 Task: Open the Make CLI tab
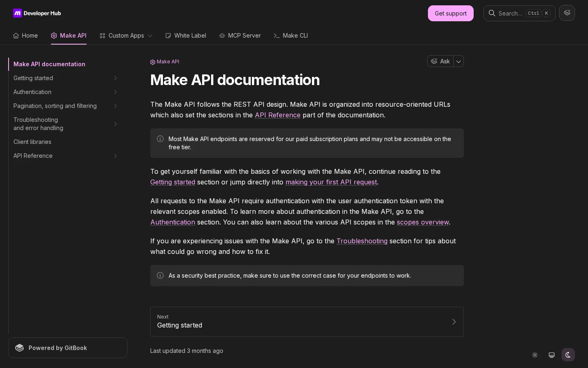coord(291,36)
